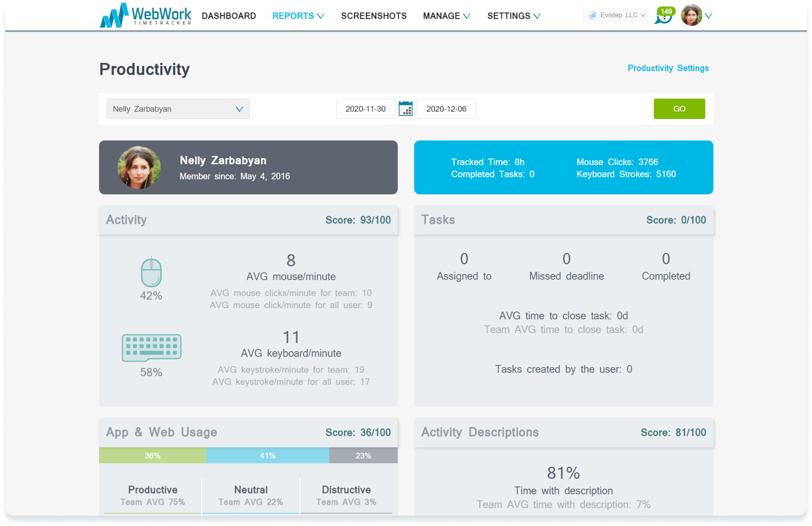Click the Member since: May 4, 2016 text
This screenshot has width=812, height=526.
pyautogui.click(x=234, y=176)
